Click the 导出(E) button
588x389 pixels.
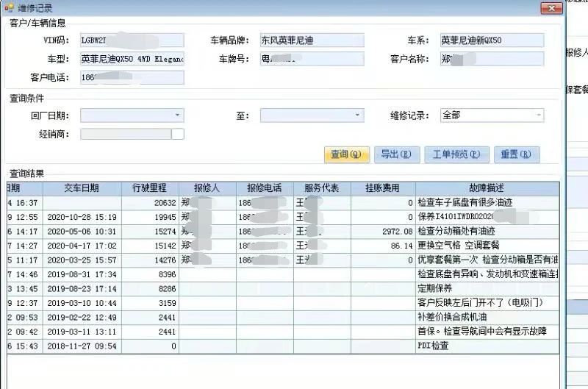coord(396,154)
